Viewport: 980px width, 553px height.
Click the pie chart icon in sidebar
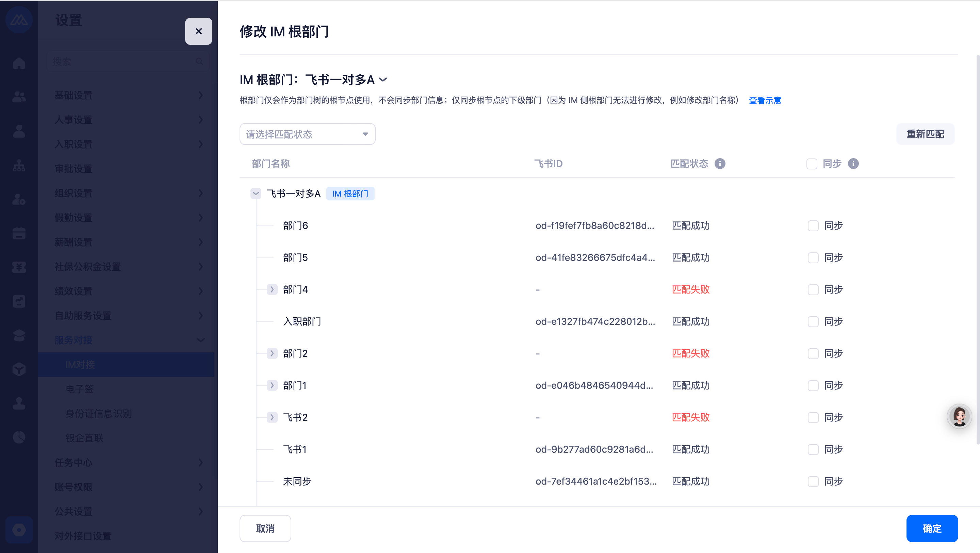(19, 437)
